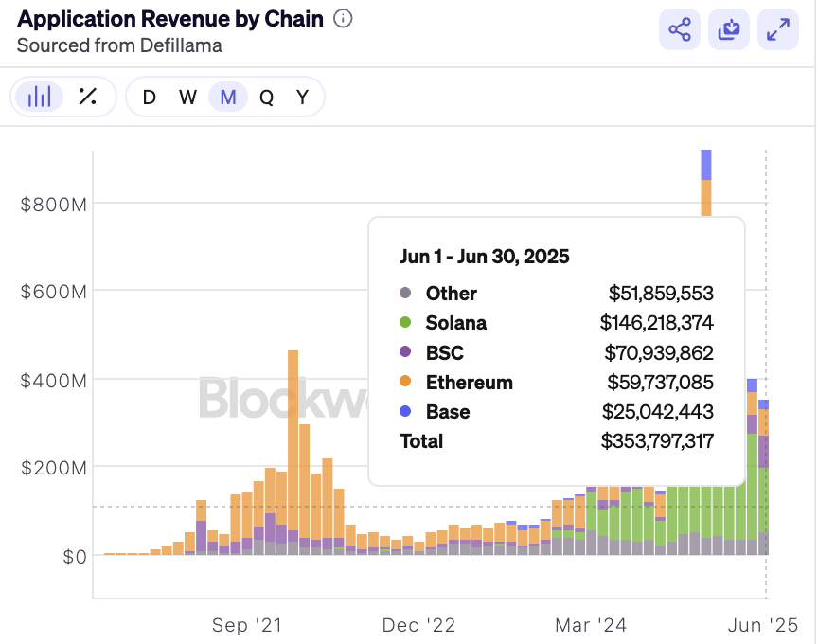Click the Base blue legend dot
This screenshot has height=644, width=818.
[405, 411]
